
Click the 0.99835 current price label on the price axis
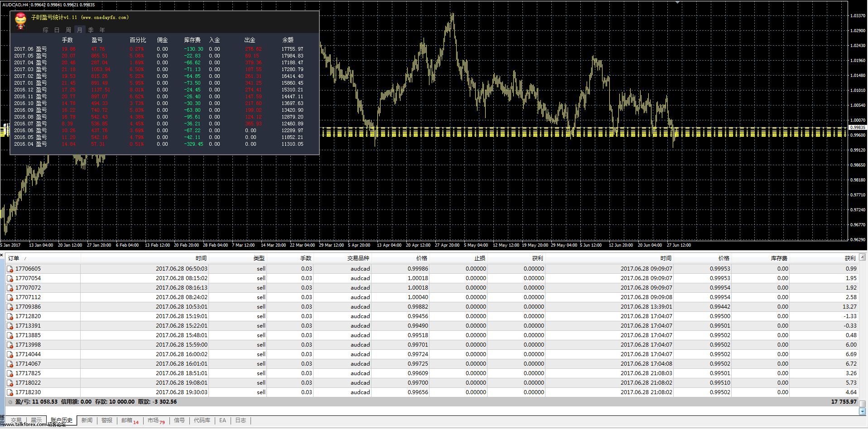(x=857, y=128)
